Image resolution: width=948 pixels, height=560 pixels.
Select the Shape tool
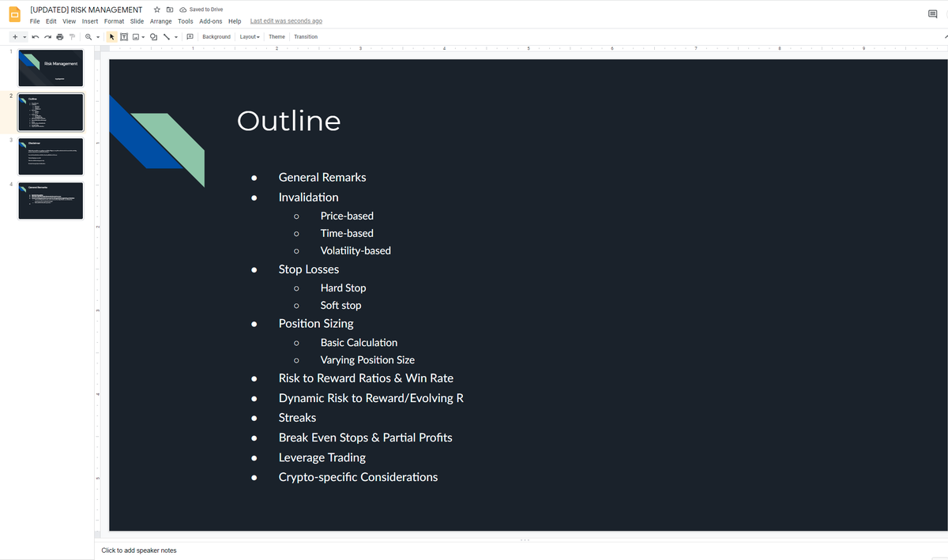[x=153, y=36]
